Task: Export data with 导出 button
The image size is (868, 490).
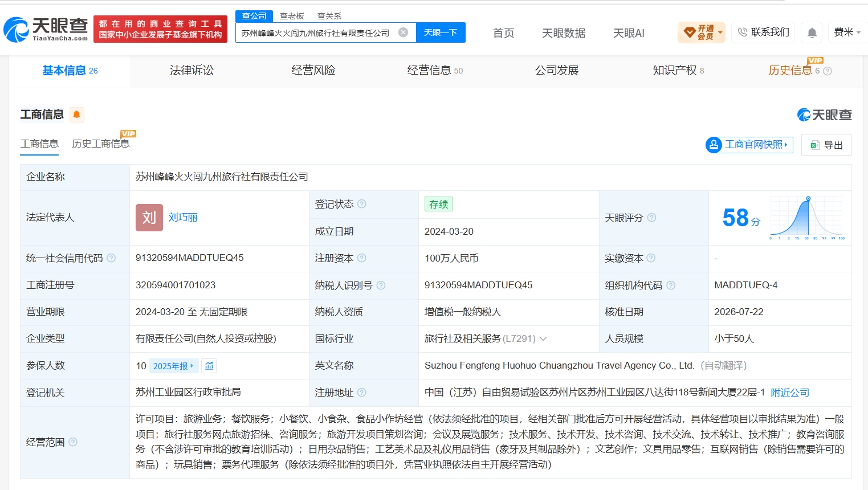Action: [826, 145]
